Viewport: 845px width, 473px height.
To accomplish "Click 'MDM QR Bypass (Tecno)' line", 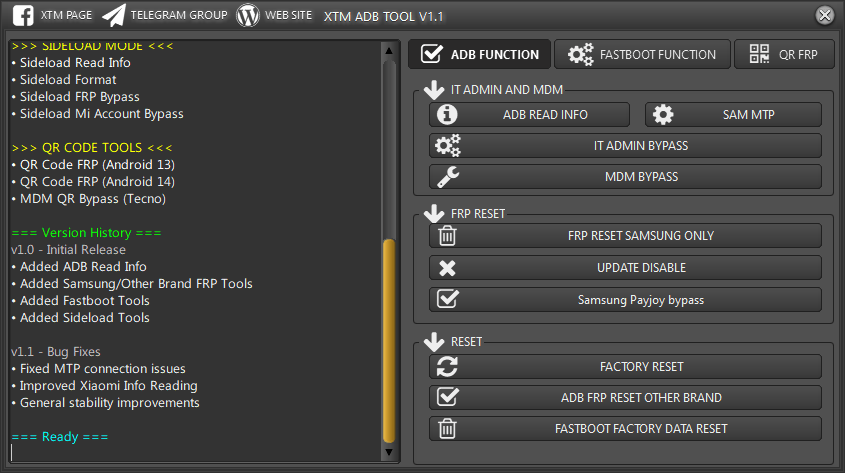I will (88, 199).
